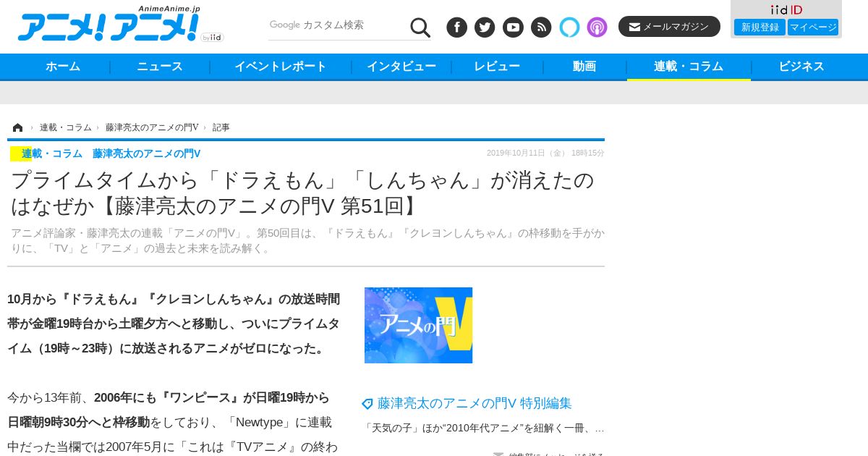868x456 pixels.
Task: Open the purple Podcast icon
Action: point(597,28)
